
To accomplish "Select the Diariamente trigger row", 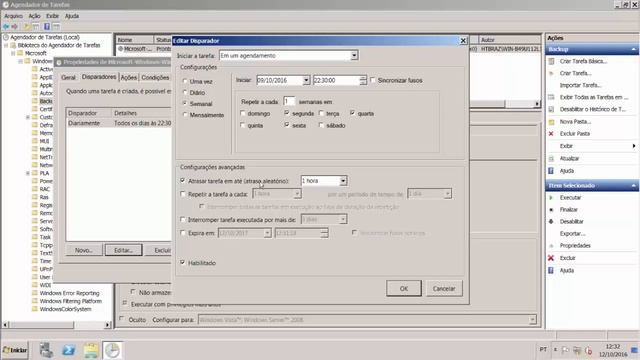I will pyautogui.click(x=119, y=123).
